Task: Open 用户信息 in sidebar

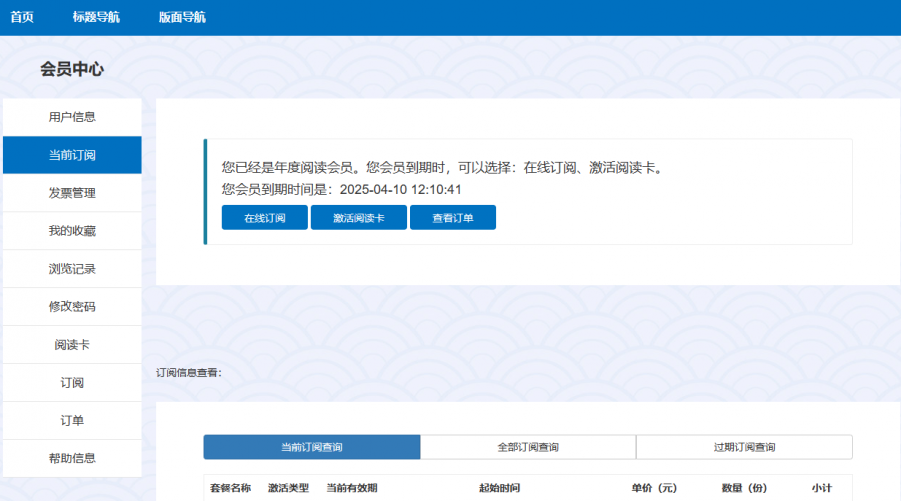Action: [72, 117]
